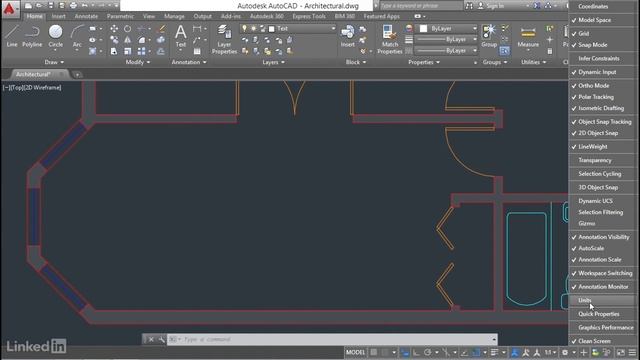Open the ByLayer color dropdown
The width and height of the screenshot is (640, 360).
[x=474, y=29]
